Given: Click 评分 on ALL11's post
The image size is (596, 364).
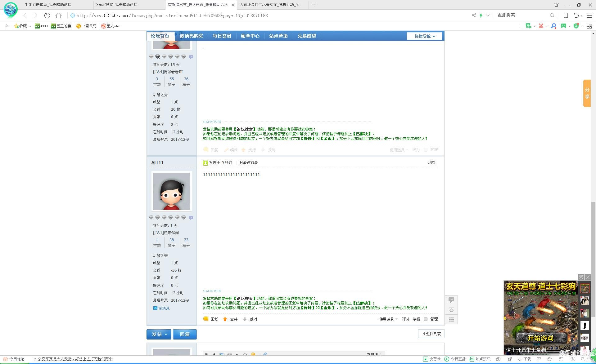Looking at the screenshot, I should coord(406,319).
